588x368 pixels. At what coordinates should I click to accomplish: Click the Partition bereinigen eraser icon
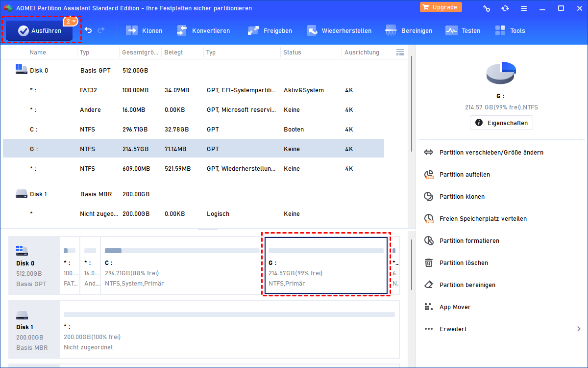pos(429,285)
